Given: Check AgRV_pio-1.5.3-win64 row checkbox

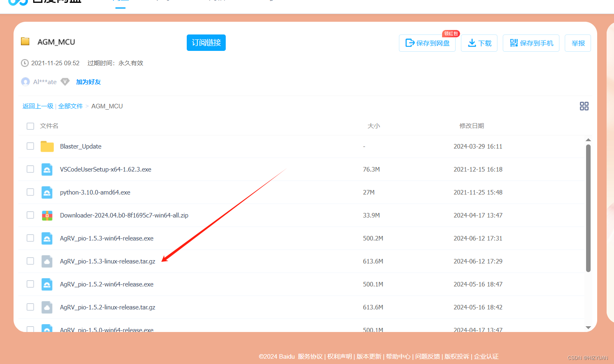Looking at the screenshot, I should [x=30, y=238].
